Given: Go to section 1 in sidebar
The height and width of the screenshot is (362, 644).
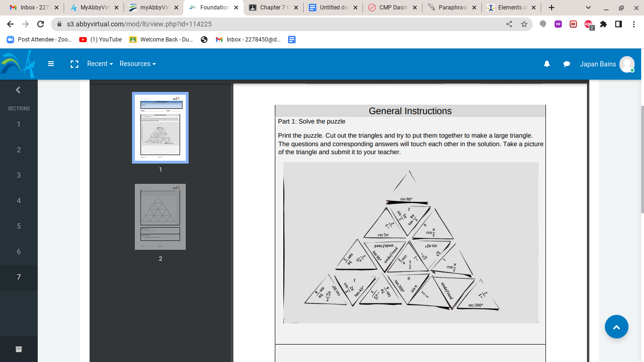Looking at the screenshot, I should (x=19, y=124).
